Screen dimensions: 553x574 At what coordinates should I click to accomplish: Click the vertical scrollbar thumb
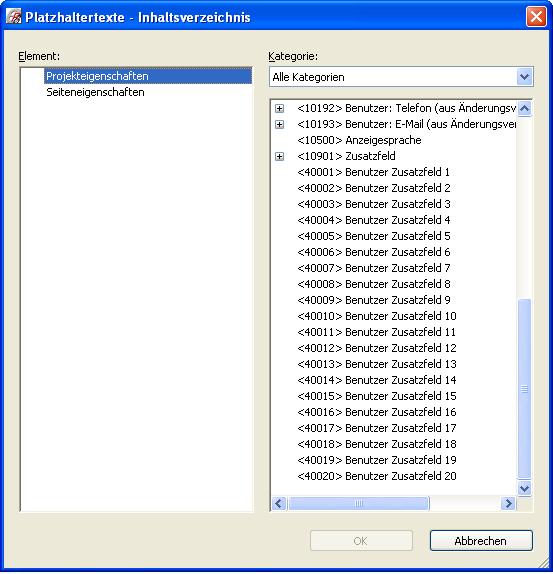[x=524, y=389]
